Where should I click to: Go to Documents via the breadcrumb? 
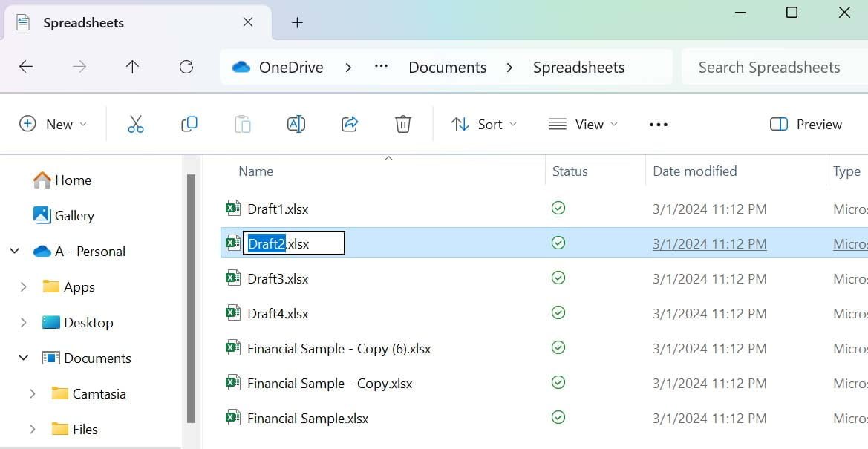tap(447, 67)
